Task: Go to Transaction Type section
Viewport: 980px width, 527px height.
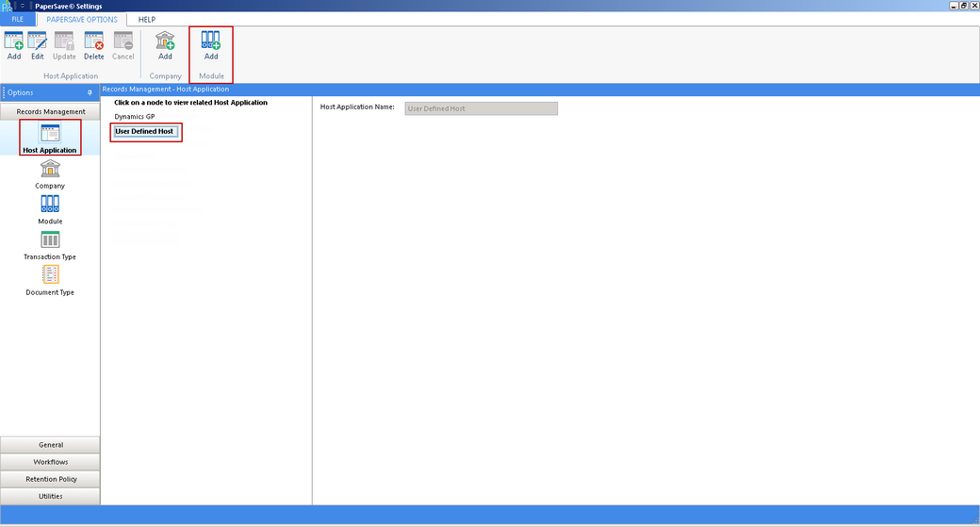Action: click(50, 243)
